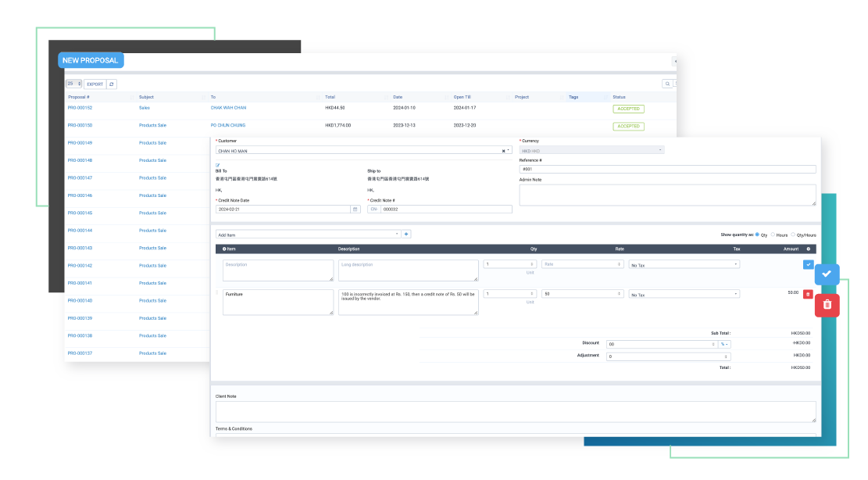Expand the Add Item dropdown

[308, 234]
